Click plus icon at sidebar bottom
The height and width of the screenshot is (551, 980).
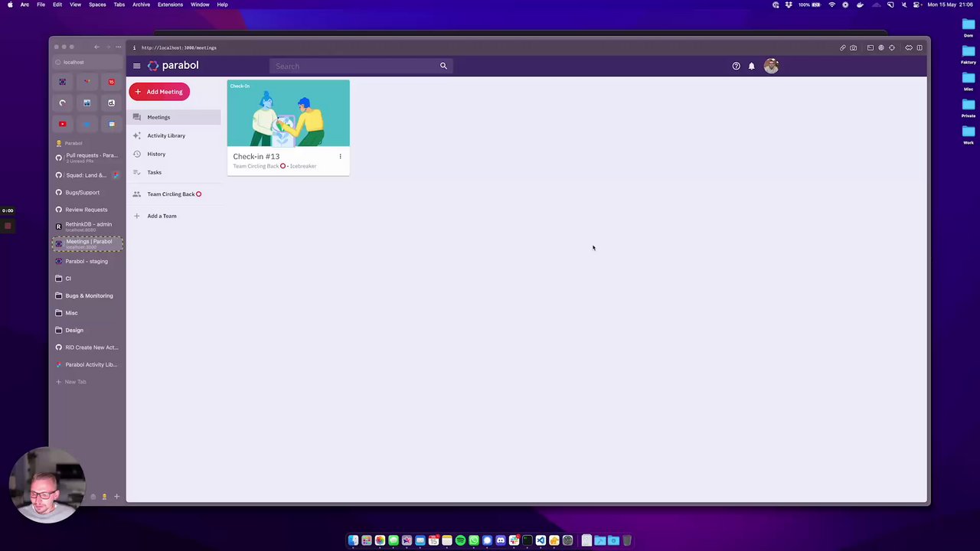(x=116, y=497)
